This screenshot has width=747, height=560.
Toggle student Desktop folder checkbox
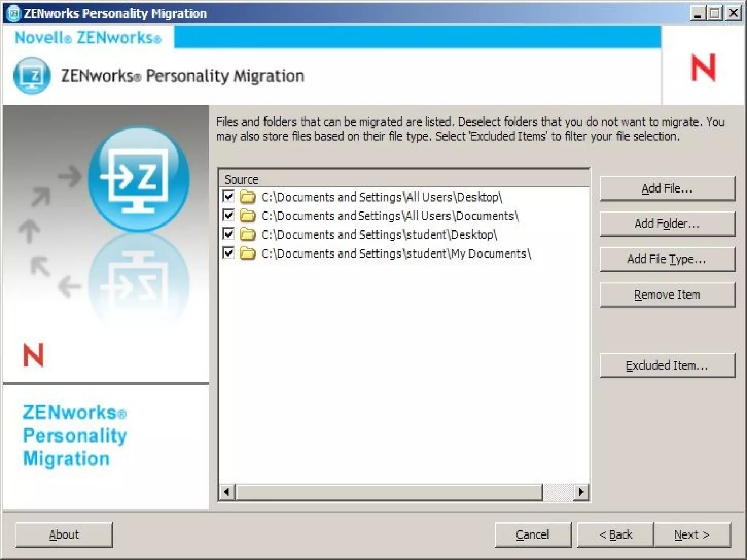[x=229, y=234]
